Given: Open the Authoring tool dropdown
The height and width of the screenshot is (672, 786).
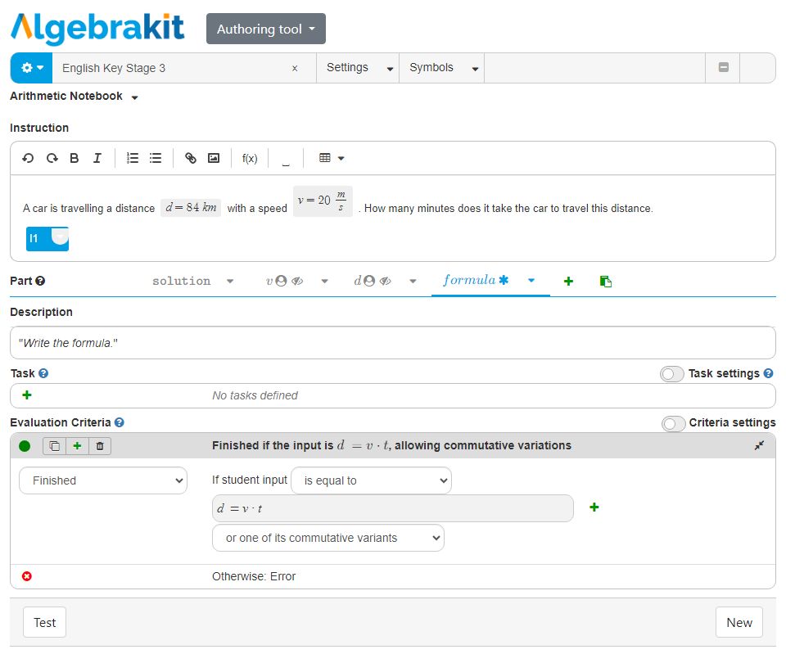Looking at the screenshot, I should (265, 29).
